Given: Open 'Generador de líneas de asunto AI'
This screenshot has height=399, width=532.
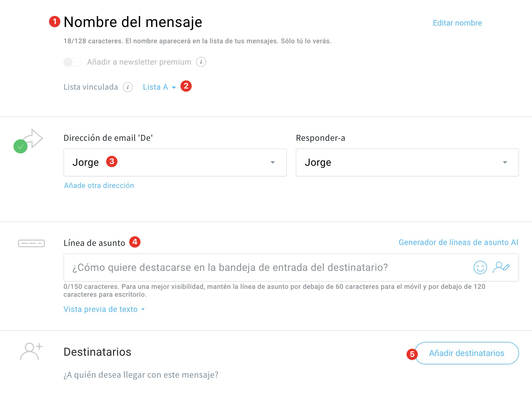Looking at the screenshot, I should pos(458,242).
